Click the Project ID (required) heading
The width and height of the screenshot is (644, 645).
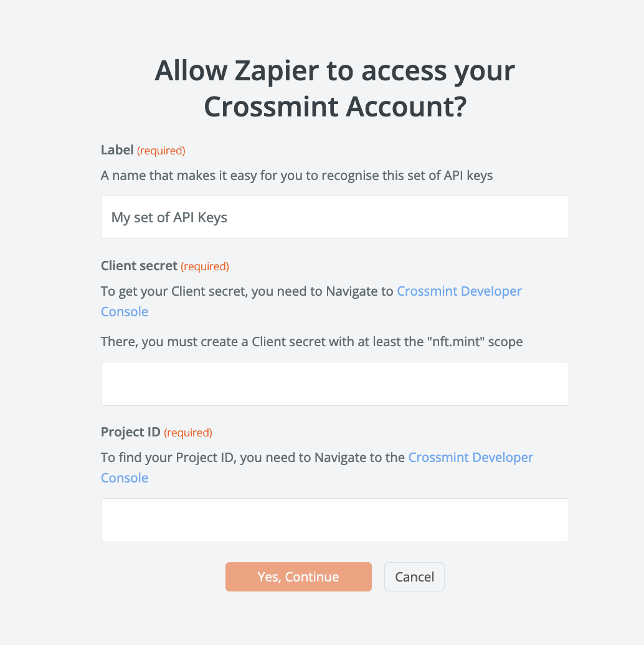pos(131,431)
